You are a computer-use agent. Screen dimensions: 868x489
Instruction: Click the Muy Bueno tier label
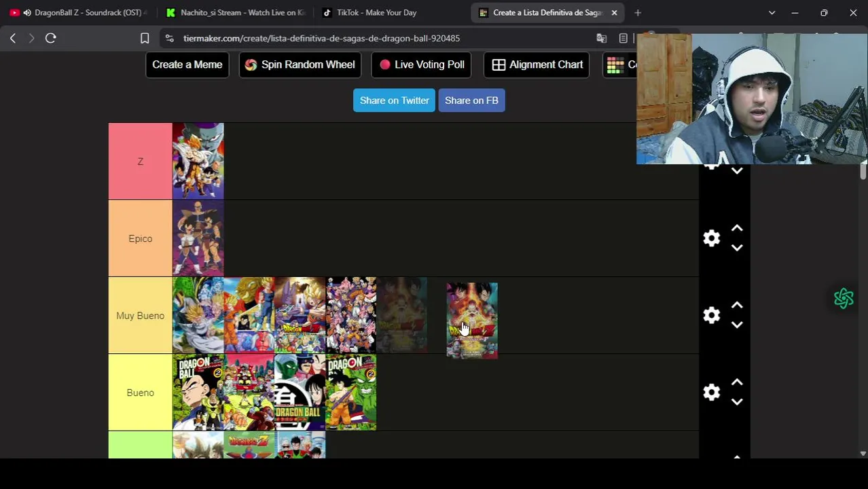point(141,316)
